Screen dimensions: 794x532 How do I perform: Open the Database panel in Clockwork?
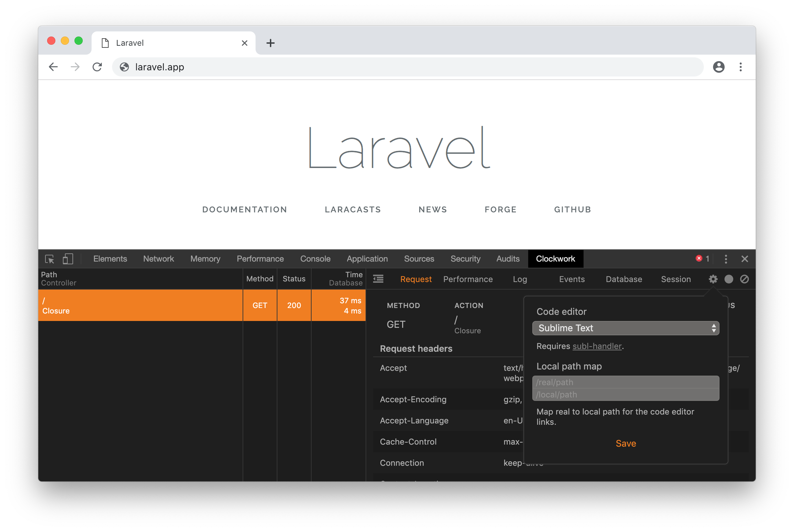click(x=624, y=279)
